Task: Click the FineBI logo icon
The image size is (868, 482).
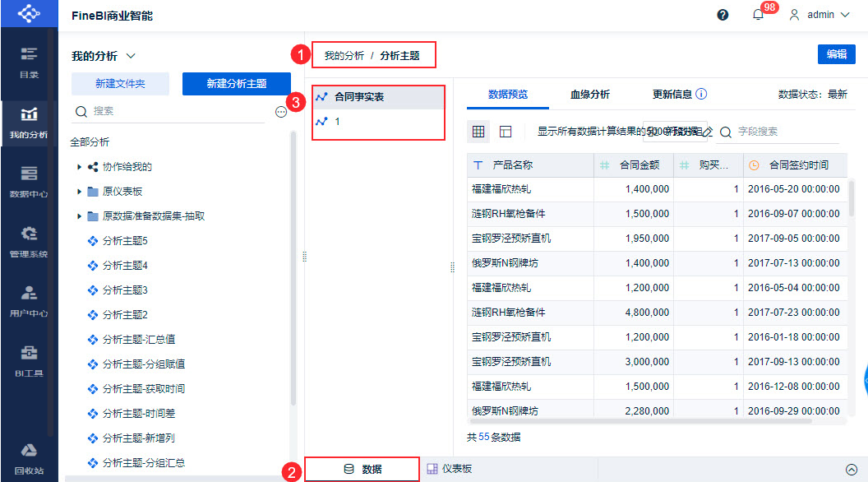Action: pos(29,13)
